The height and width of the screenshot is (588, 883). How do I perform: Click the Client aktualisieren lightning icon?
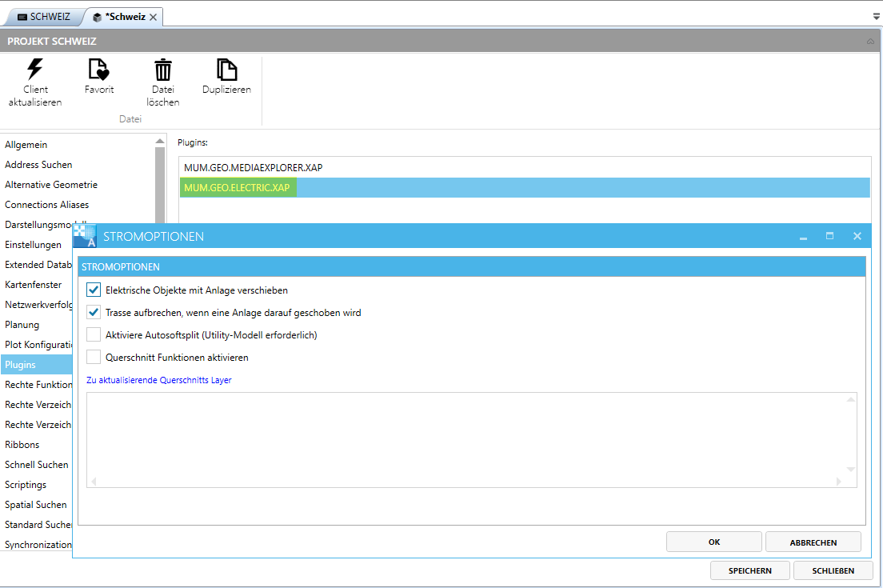click(35, 70)
